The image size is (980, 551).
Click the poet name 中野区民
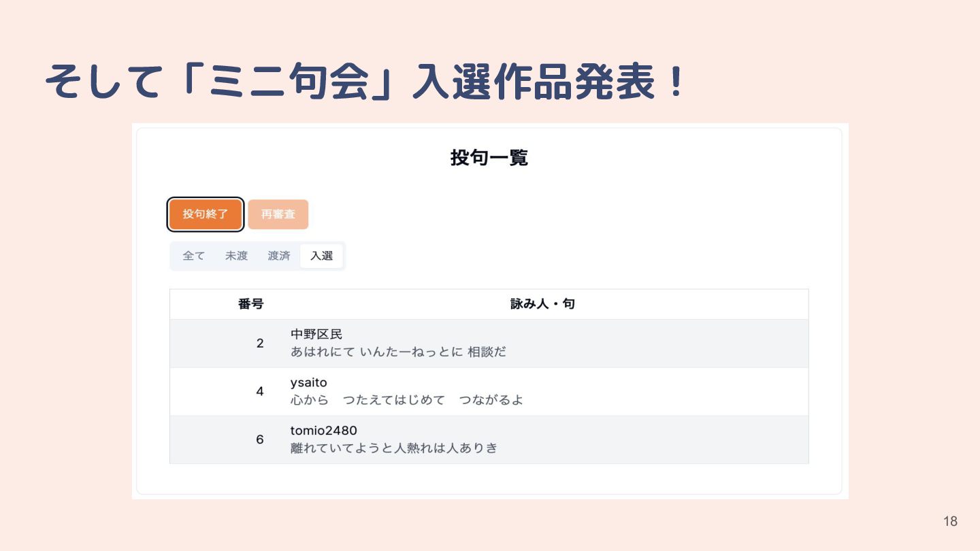pos(316,334)
